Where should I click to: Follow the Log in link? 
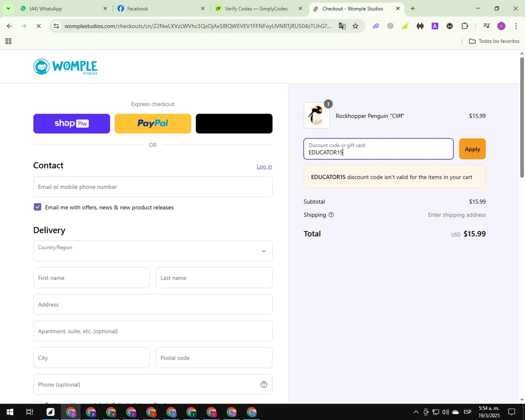[x=264, y=167]
